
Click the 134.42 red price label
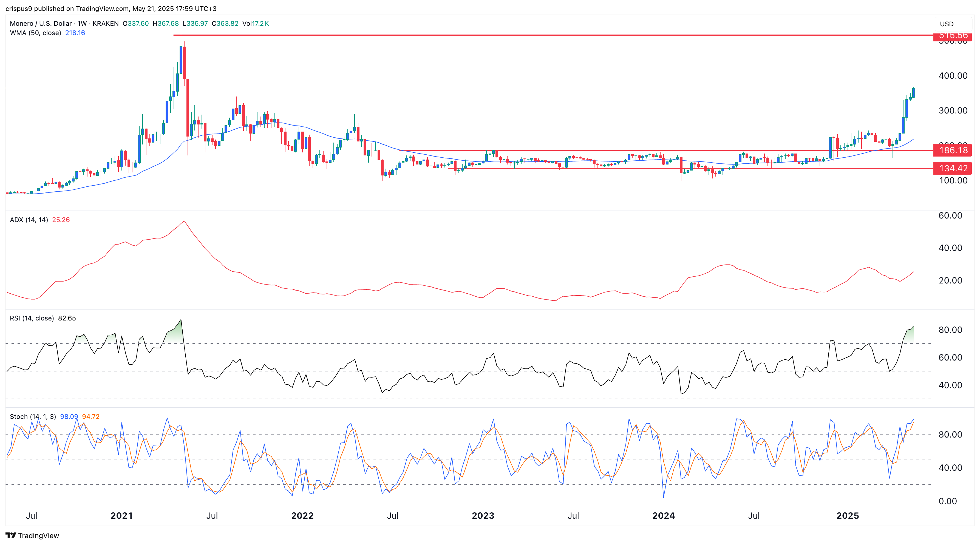[x=953, y=168]
